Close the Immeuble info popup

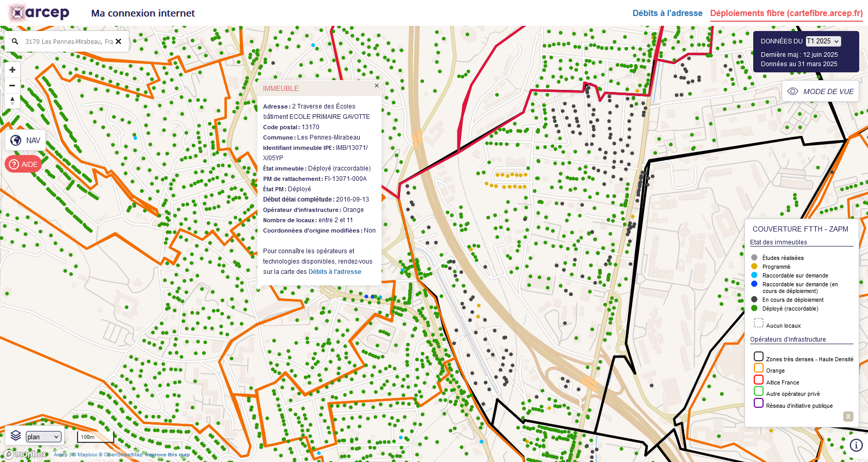[x=376, y=86]
